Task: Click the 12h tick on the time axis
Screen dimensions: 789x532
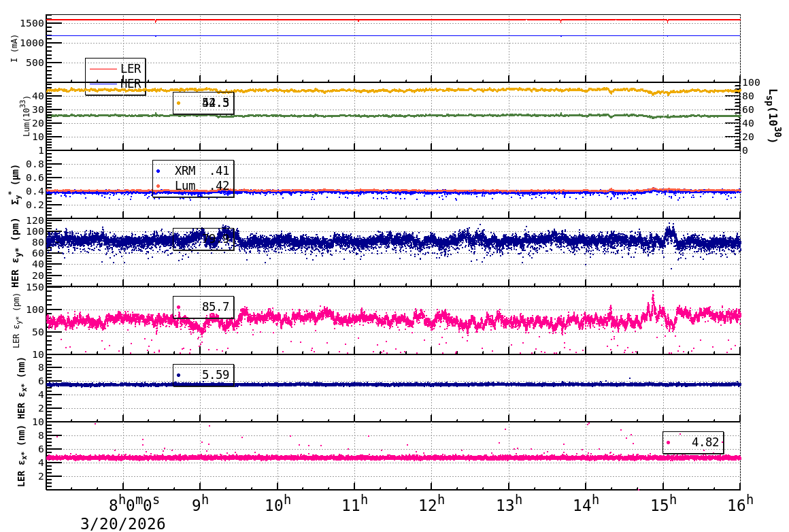Action: [x=431, y=504]
